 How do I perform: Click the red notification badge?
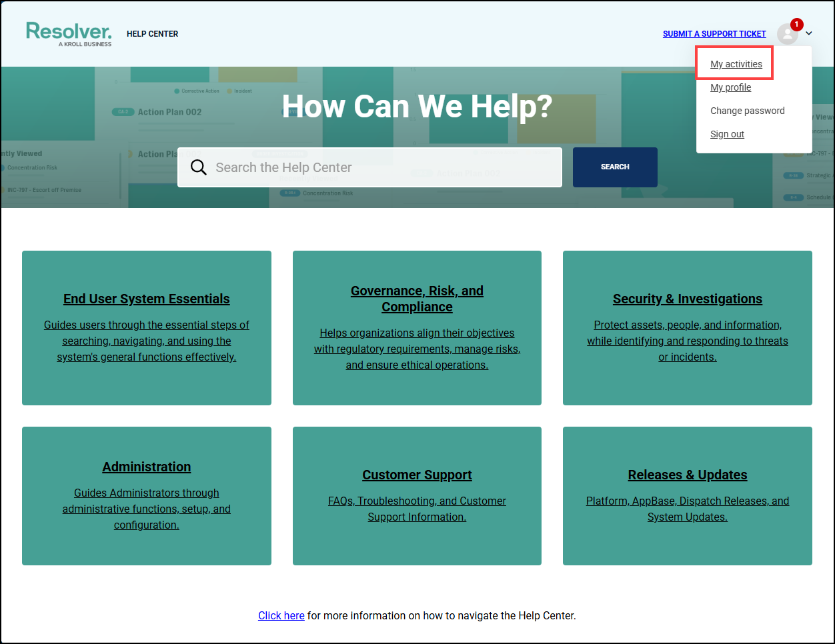[796, 25]
